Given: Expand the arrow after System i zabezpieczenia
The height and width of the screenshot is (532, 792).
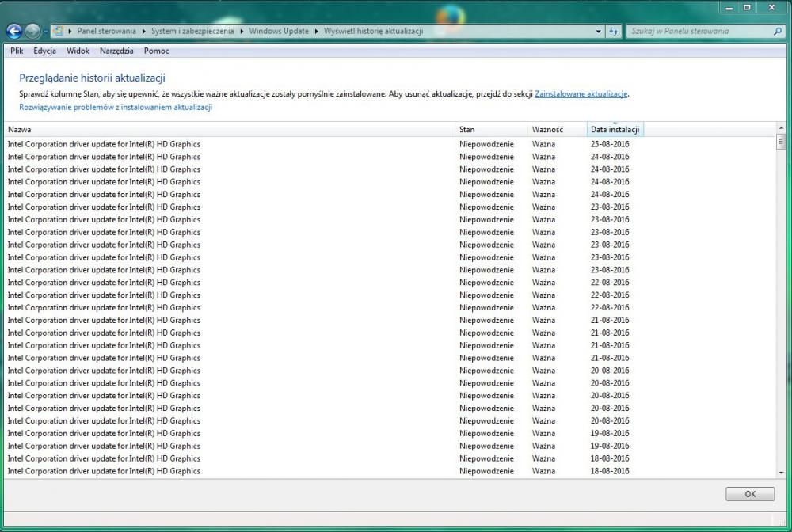Looking at the screenshot, I should click(x=242, y=32).
